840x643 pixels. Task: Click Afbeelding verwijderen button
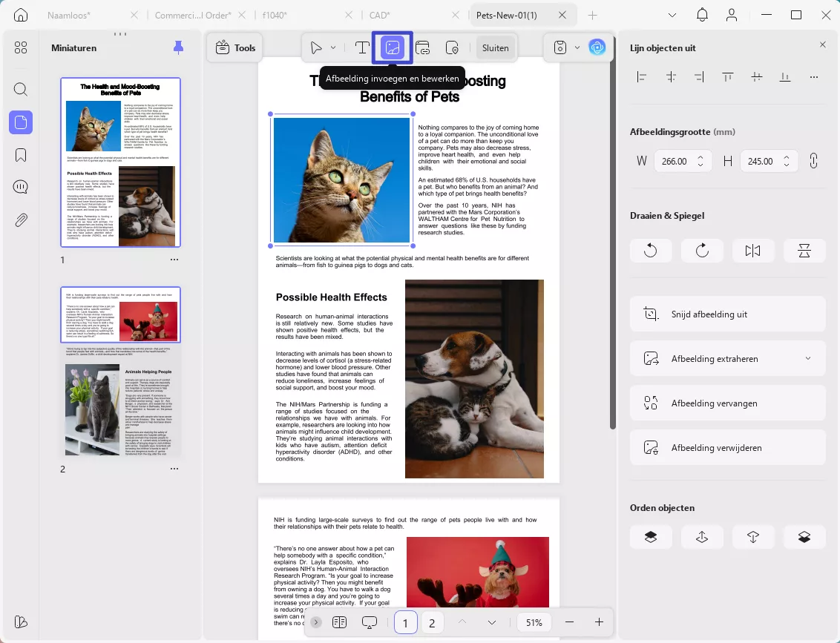tap(727, 448)
